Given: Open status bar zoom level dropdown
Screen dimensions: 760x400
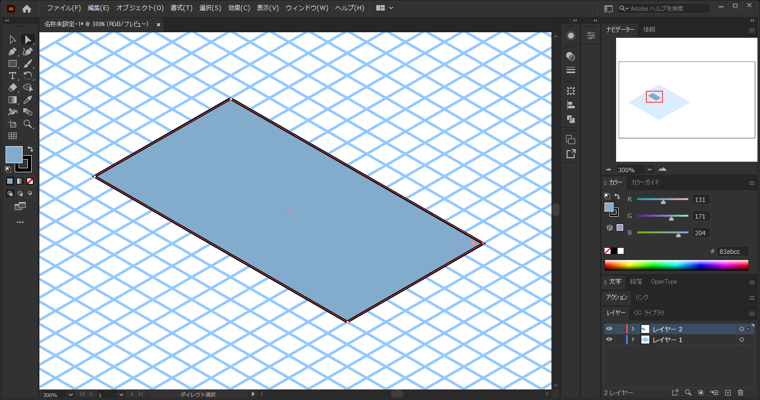Looking at the screenshot, I should click(71, 395).
